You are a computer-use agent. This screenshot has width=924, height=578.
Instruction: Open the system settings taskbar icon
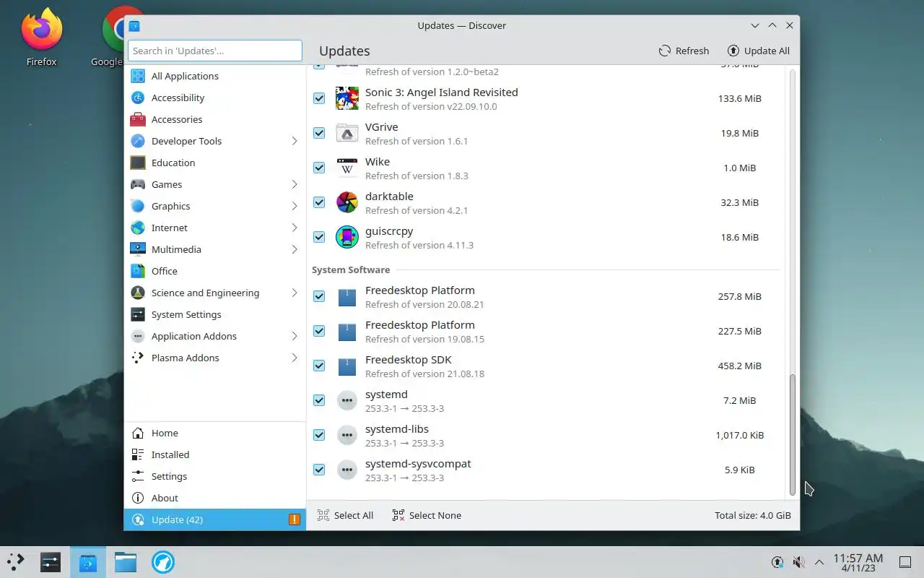coord(50,562)
